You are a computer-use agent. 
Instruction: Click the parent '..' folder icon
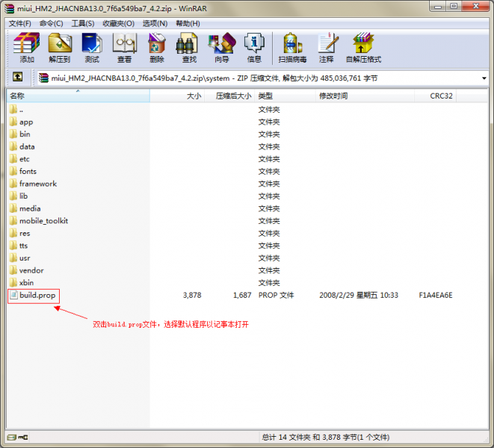[13, 110]
